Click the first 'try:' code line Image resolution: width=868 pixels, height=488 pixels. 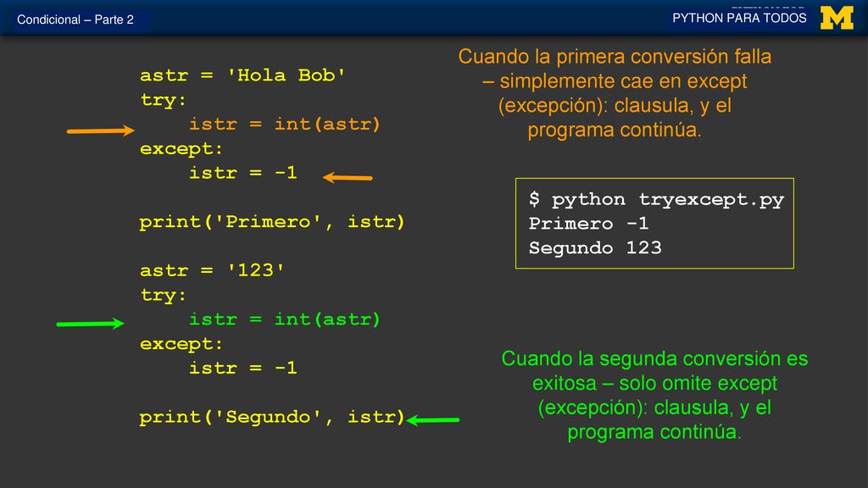point(163,100)
